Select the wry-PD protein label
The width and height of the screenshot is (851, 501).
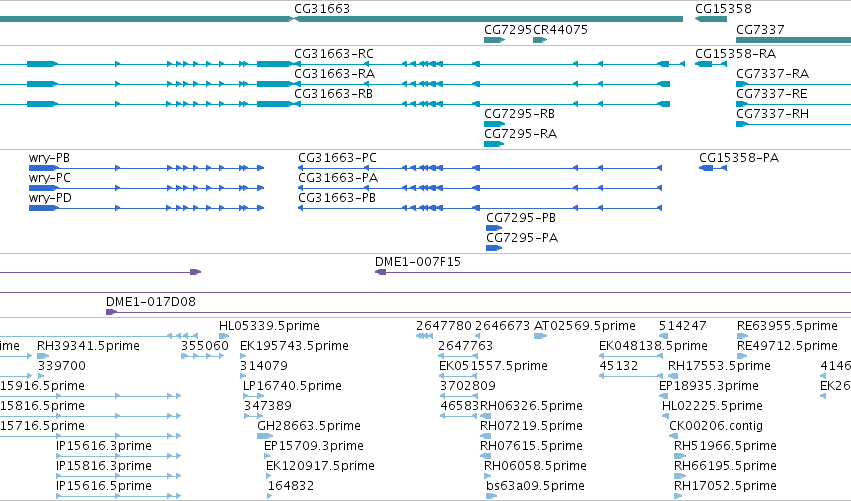tap(50, 198)
